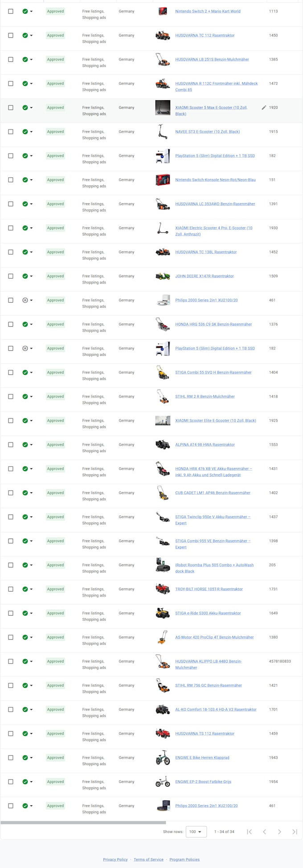This screenshot has height=868, width=303.
Task: Click the paused status icon on second PlayStation 5 row
Action: [25, 348]
